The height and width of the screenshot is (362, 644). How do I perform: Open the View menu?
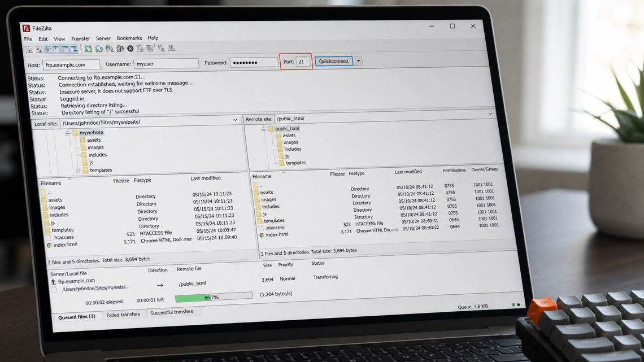(x=59, y=38)
